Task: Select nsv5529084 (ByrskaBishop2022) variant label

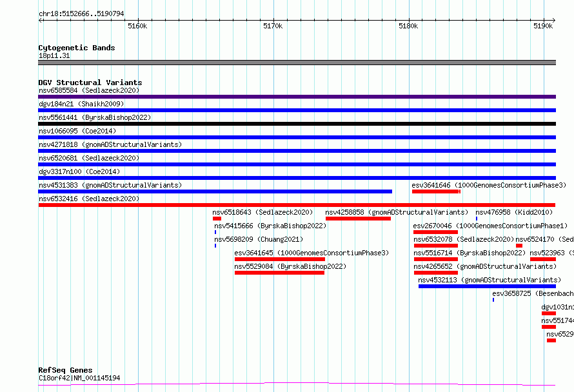Action: coord(290,266)
